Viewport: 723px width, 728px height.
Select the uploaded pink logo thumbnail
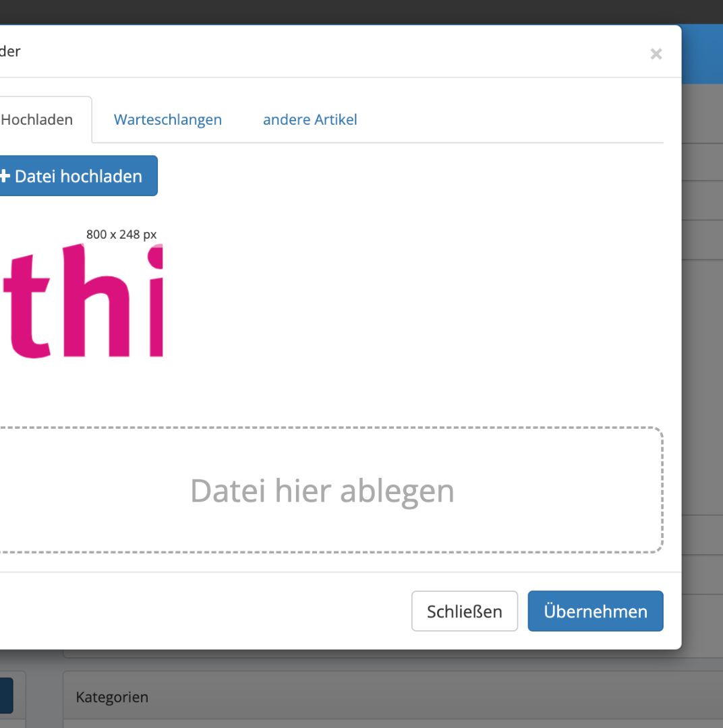pos(82,301)
